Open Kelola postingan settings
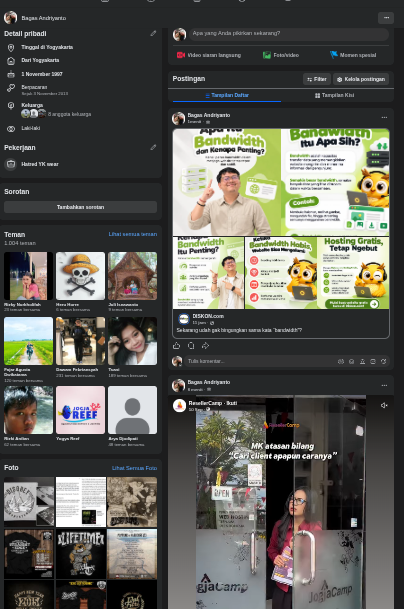This screenshot has height=609, width=404. [361, 79]
